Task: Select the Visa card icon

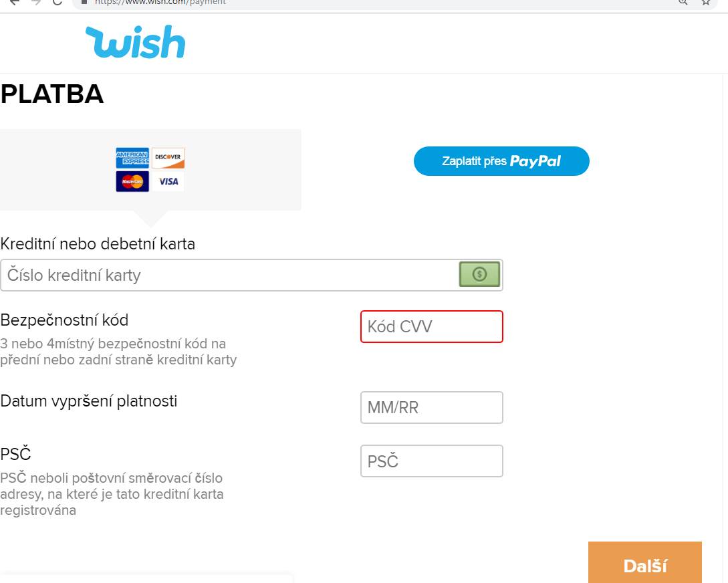Action: tap(168, 181)
